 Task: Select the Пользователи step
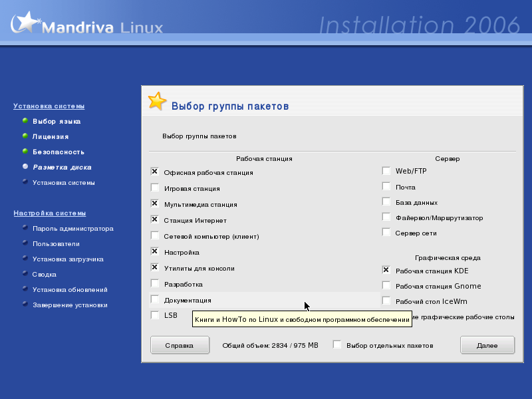pos(56,244)
